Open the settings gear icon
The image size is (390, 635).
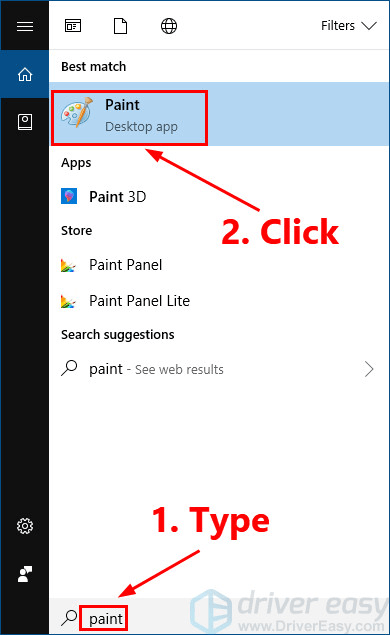click(25, 526)
